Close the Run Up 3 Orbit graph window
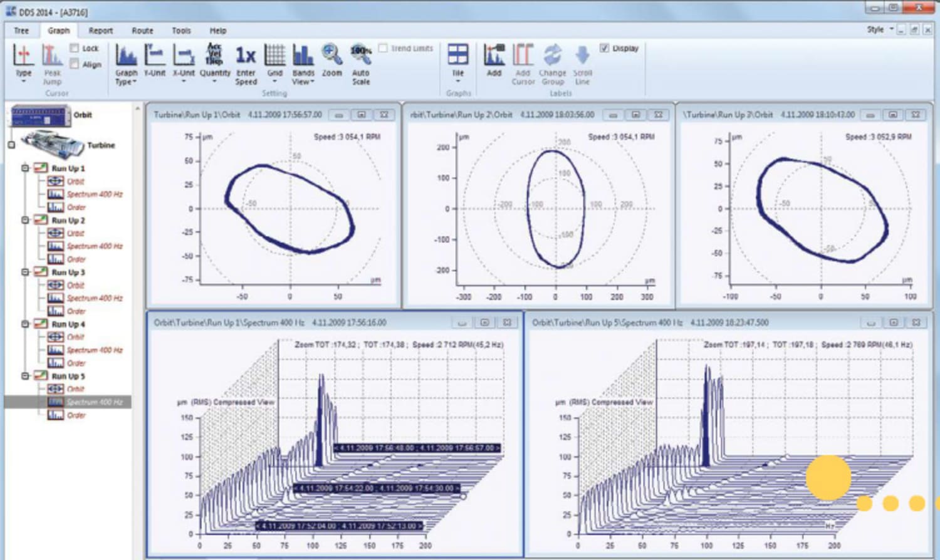The height and width of the screenshot is (560, 940). 916,115
